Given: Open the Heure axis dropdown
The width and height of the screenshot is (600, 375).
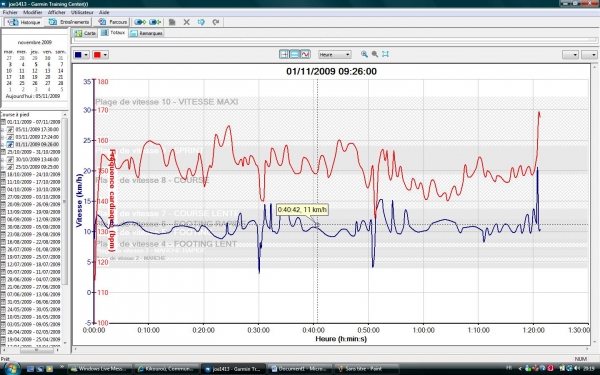Looking at the screenshot, I should point(334,55).
